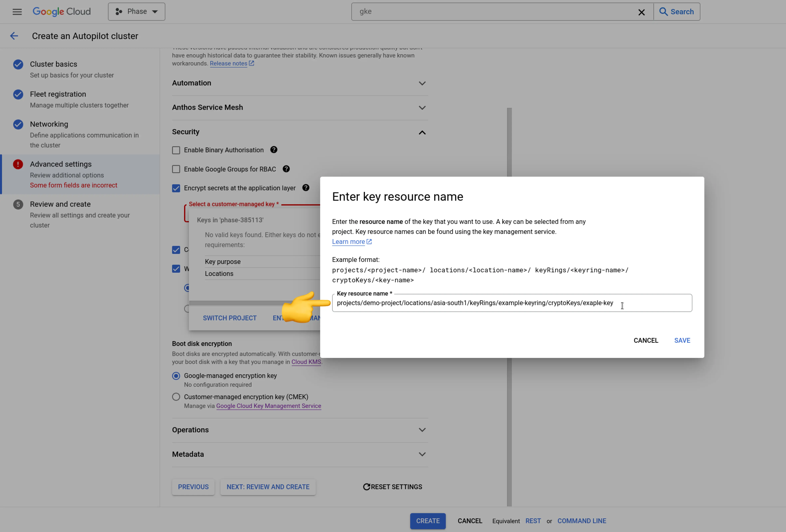
Task: Click the vertical scrollbar of settings pane
Action: click(x=509, y=142)
